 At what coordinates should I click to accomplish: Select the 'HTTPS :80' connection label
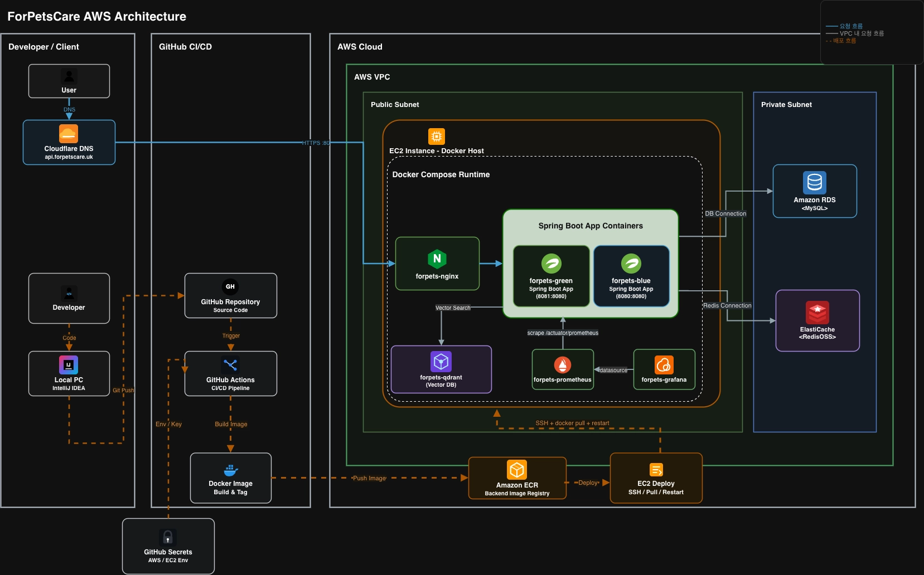point(316,143)
